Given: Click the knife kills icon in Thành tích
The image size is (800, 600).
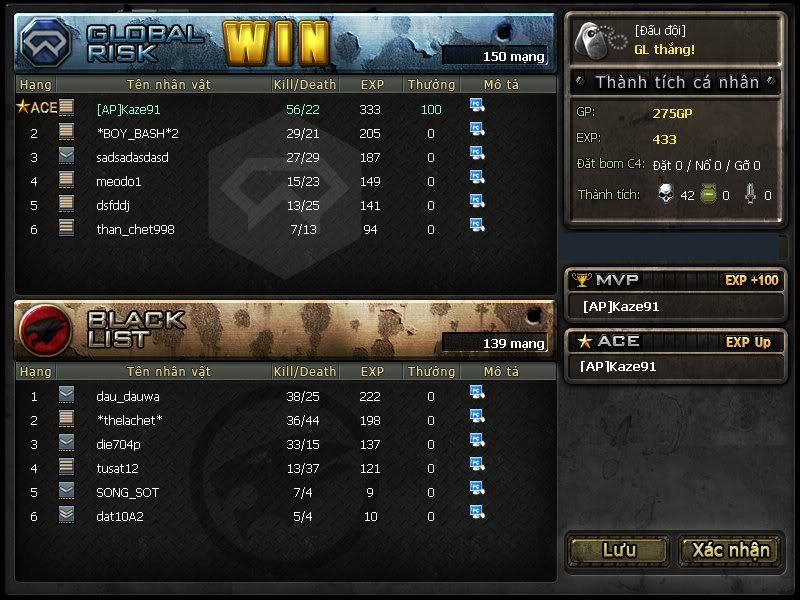Looking at the screenshot, I should [x=750, y=194].
